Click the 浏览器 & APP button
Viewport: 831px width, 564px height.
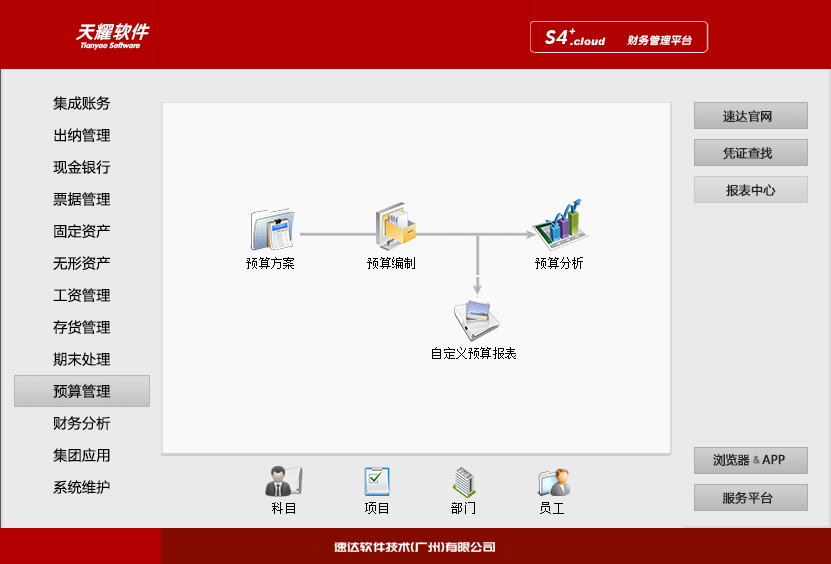[750, 460]
